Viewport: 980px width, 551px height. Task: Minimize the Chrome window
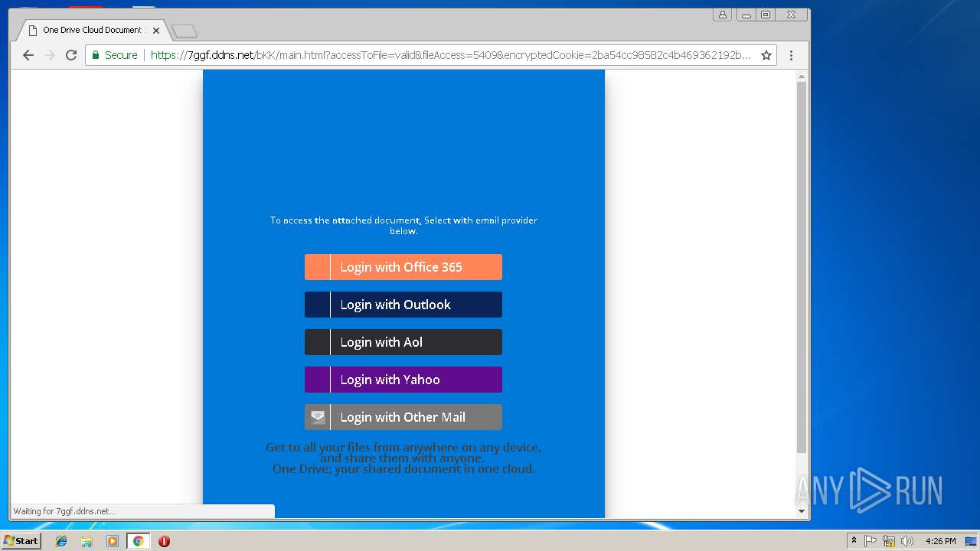tap(746, 15)
